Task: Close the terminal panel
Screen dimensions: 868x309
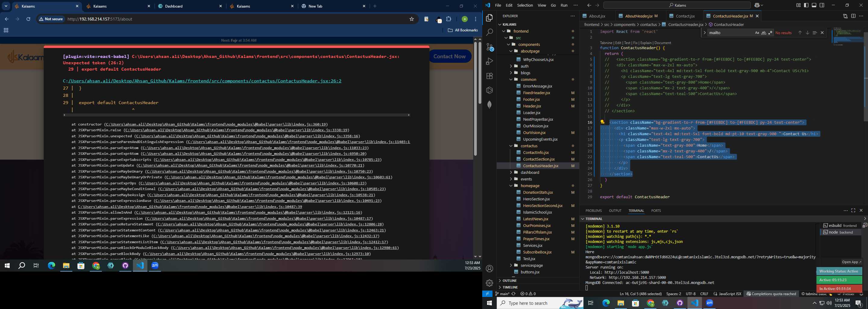Action: click(861, 211)
